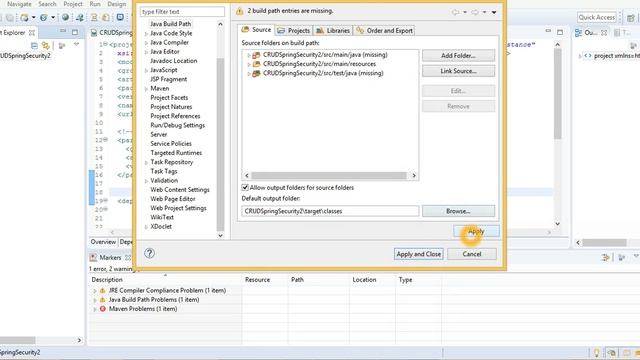Select Web Project Settings in preferences tree
The height and width of the screenshot is (360, 640).
tap(178, 208)
